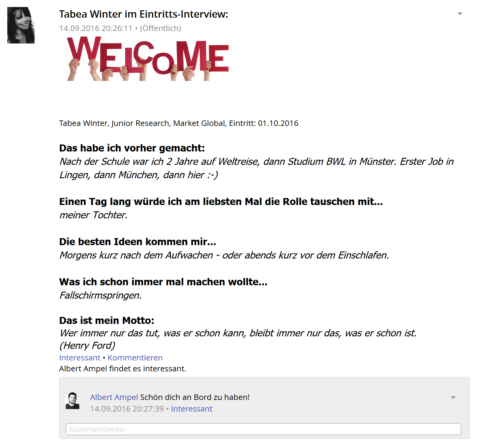The width and height of the screenshot is (483, 448).
Task: Open Tabea Winter's profile picture
Action: point(21,25)
